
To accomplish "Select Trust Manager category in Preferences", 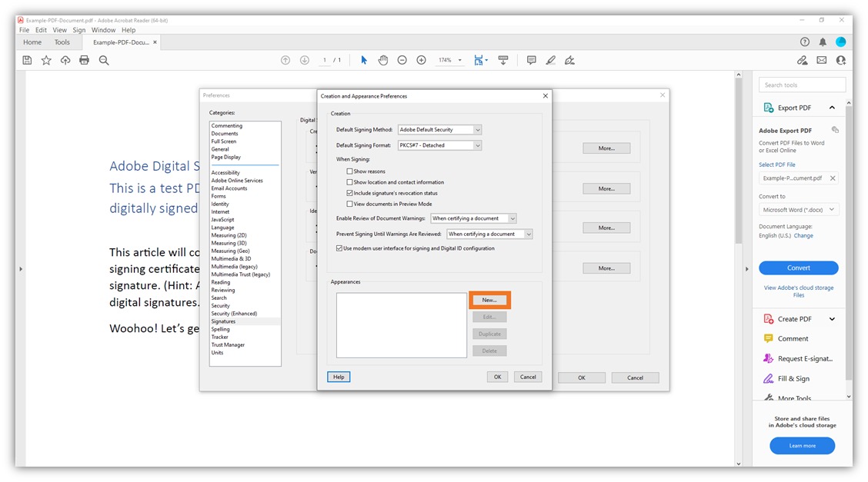I will click(228, 345).
